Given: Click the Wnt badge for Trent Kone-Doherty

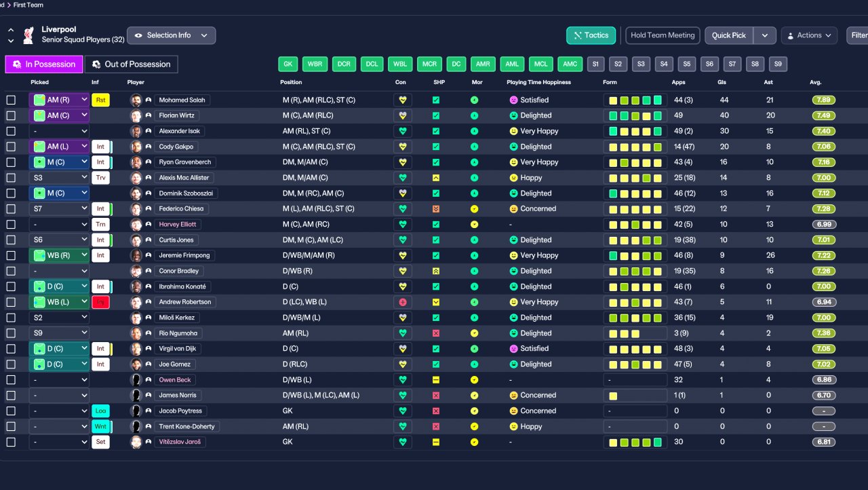Looking at the screenshot, I should pyautogui.click(x=100, y=426).
